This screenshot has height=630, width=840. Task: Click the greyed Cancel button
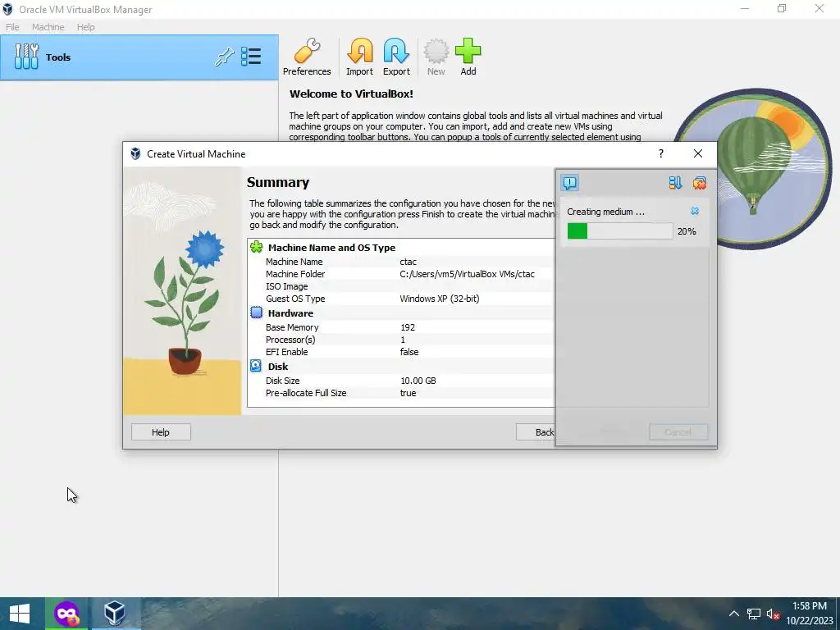678,432
